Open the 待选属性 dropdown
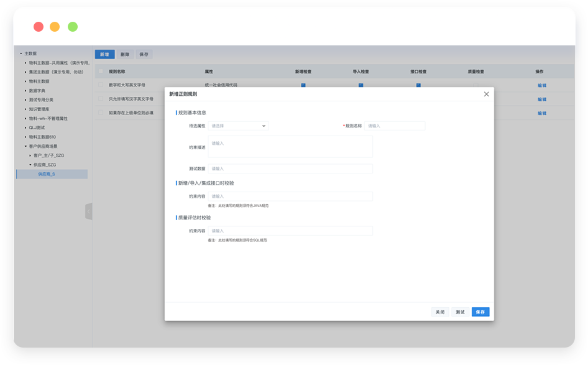 (238, 126)
